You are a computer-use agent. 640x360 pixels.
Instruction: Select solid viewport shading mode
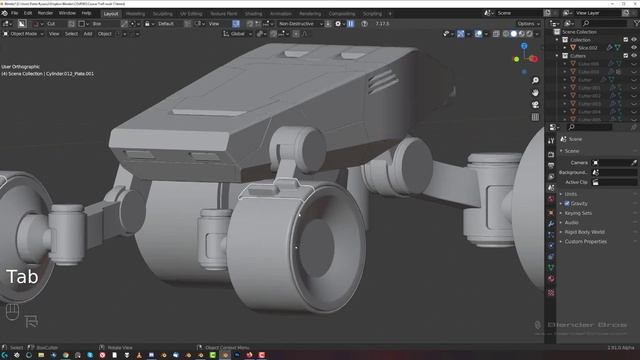click(514, 34)
